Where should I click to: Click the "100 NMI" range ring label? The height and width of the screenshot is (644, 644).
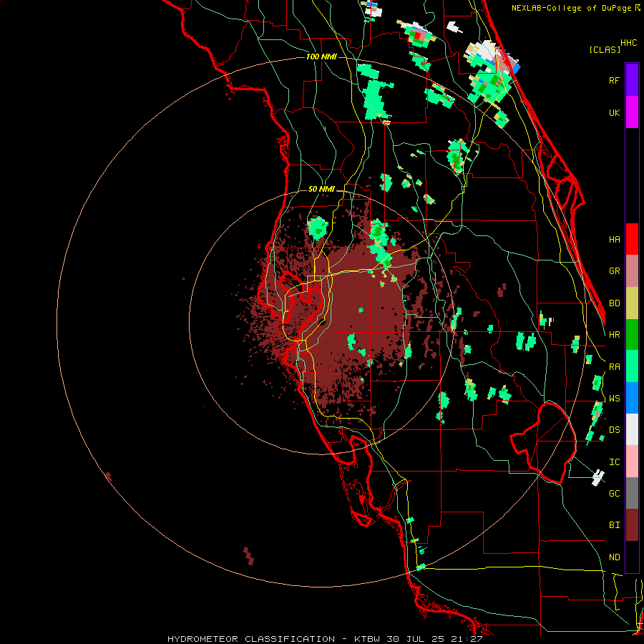click(x=321, y=57)
